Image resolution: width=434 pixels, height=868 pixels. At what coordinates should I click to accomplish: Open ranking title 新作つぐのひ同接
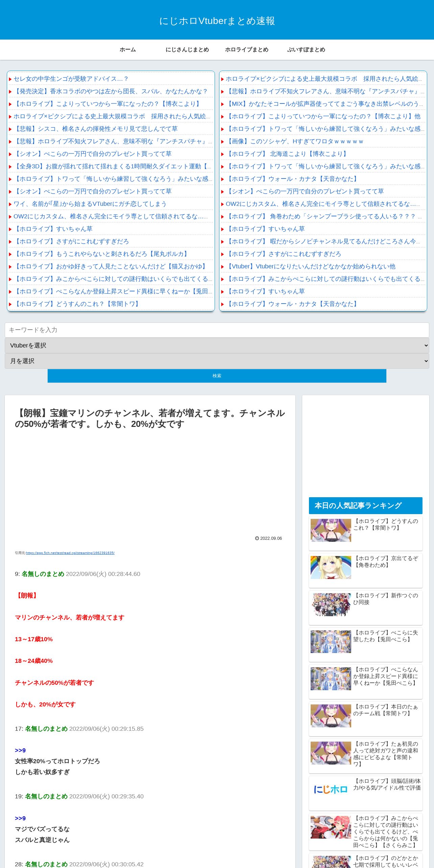tap(386, 599)
